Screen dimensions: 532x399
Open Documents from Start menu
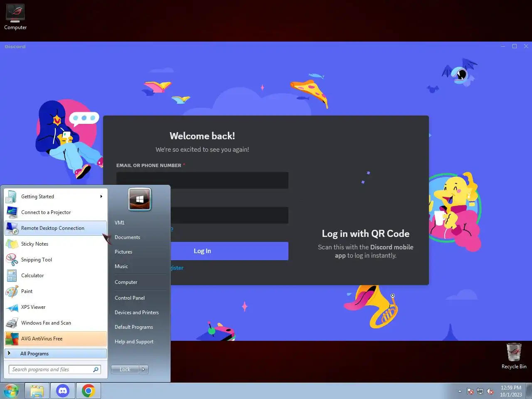click(127, 237)
